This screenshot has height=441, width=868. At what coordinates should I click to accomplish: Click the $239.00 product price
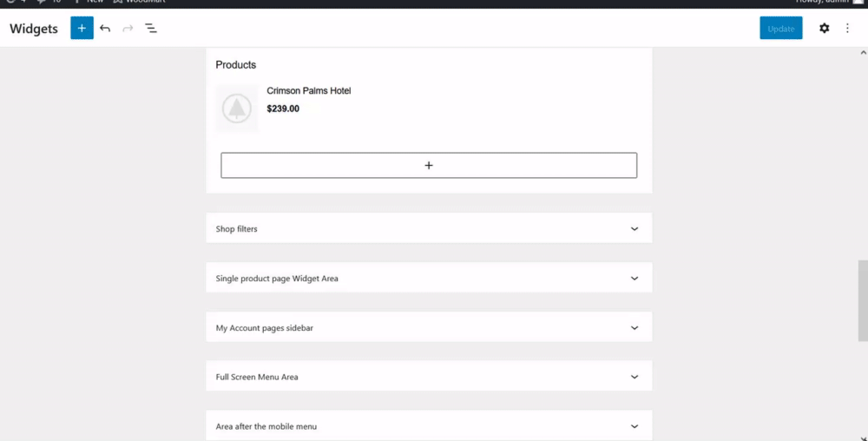tap(283, 109)
